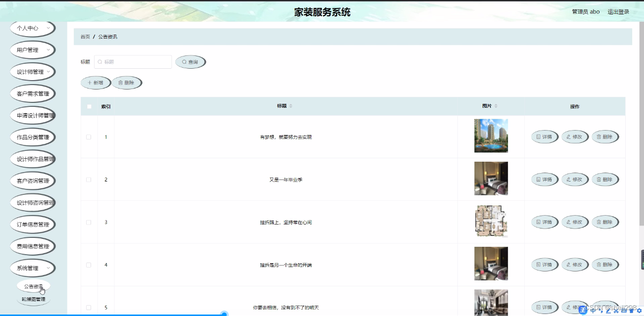Click the 首页 breadcrumb link
Image resolution: width=644 pixels, height=316 pixels.
tap(84, 36)
